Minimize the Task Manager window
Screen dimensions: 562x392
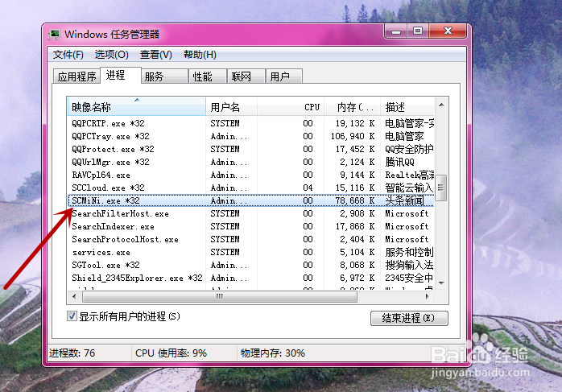395,31
